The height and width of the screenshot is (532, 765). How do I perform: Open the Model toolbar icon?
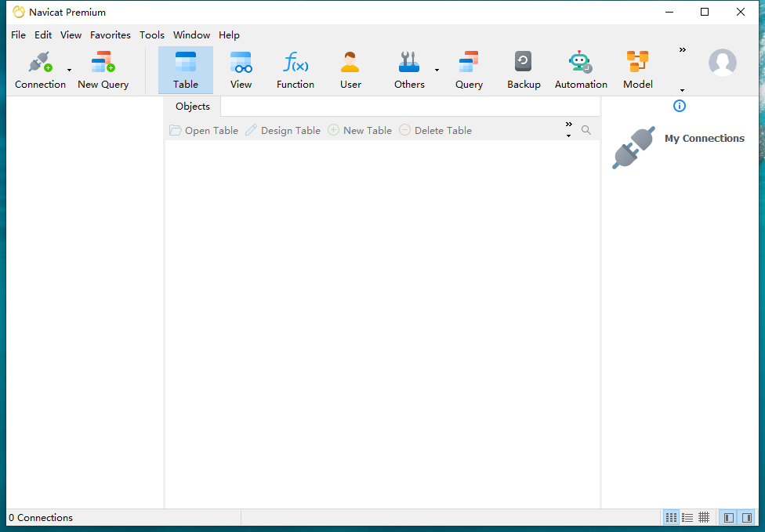click(638, 70)
